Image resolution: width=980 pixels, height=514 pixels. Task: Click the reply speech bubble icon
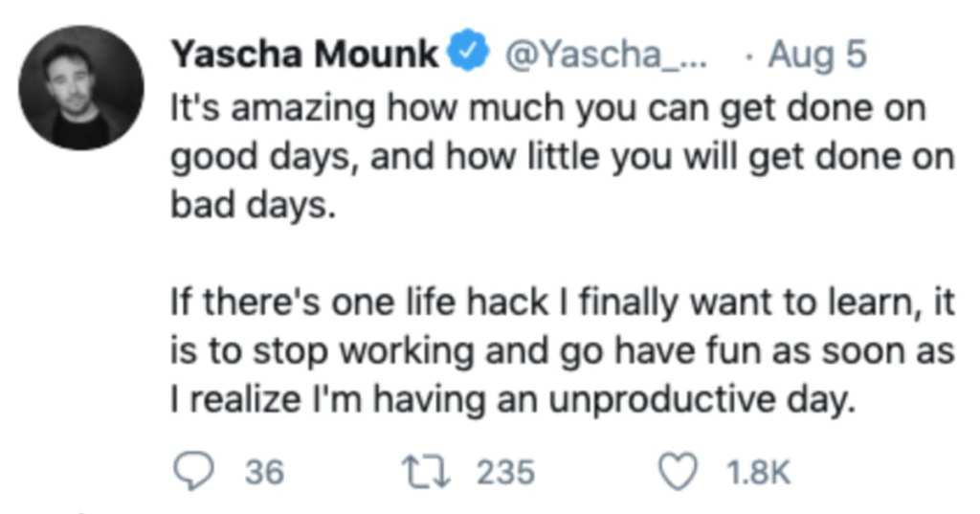click(193, 472)
